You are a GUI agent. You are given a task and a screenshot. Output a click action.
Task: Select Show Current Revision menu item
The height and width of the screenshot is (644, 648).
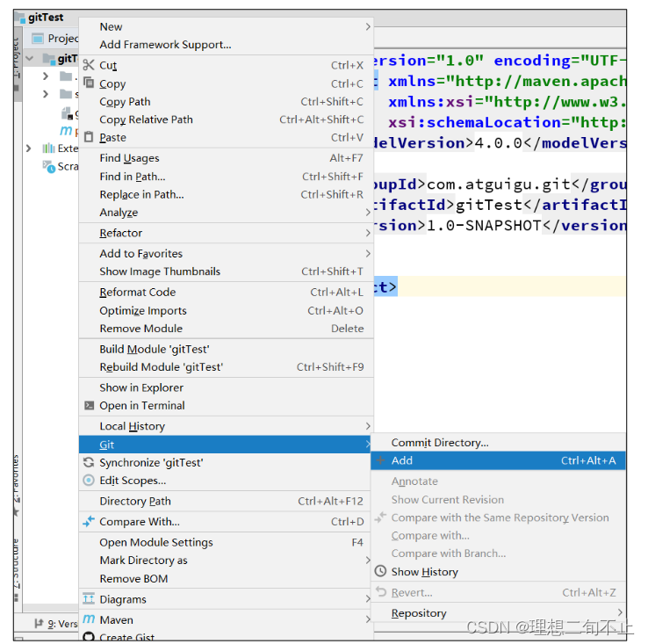(x=499, y=500)
